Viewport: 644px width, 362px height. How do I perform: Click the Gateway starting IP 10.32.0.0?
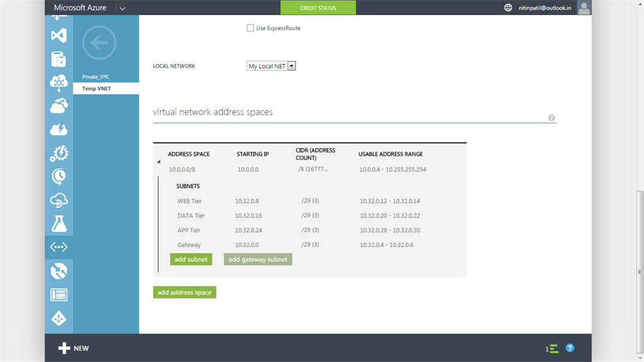[247, 245]
